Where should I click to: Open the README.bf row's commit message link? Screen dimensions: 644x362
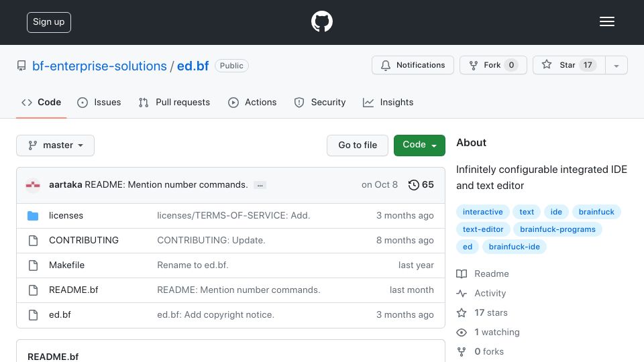click(x=239, y=290)
